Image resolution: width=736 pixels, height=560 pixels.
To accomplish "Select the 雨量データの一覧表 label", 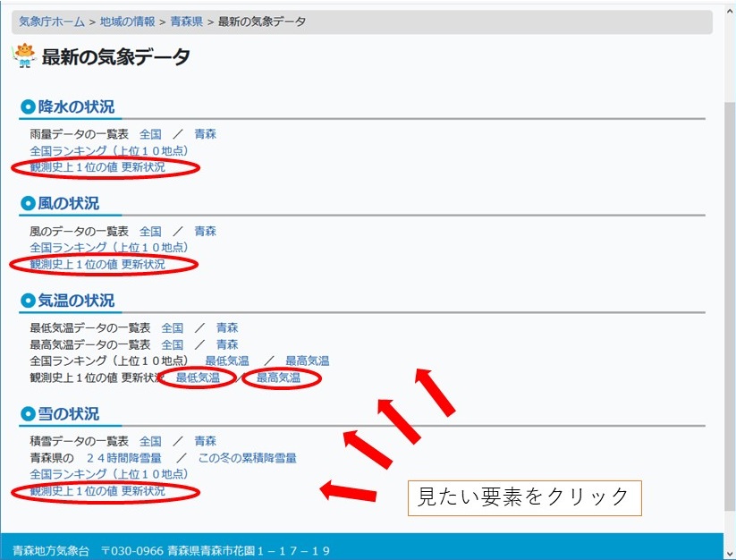I will (79, 134).
